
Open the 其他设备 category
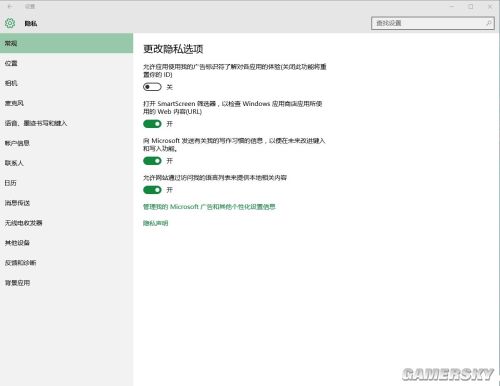(66, 243)
